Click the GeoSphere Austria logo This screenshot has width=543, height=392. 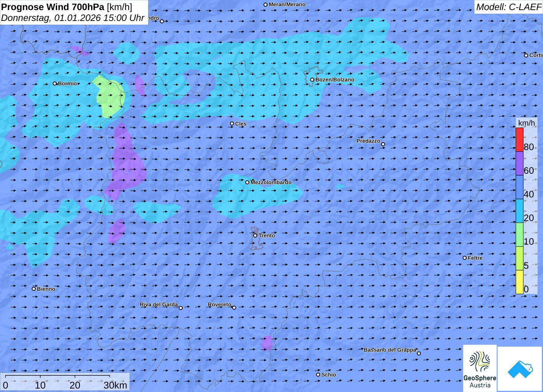tap(480, 368)
